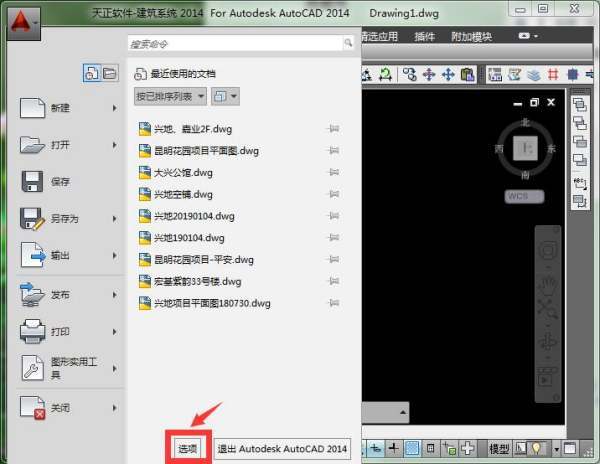600x464 pixels.
Task: Open the 发布 menu item
Action: click(x=68, y=295)
